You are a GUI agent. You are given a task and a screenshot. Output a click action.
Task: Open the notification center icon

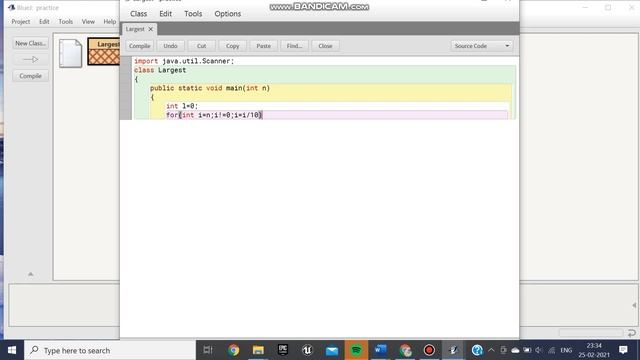(x=623, y=350)
